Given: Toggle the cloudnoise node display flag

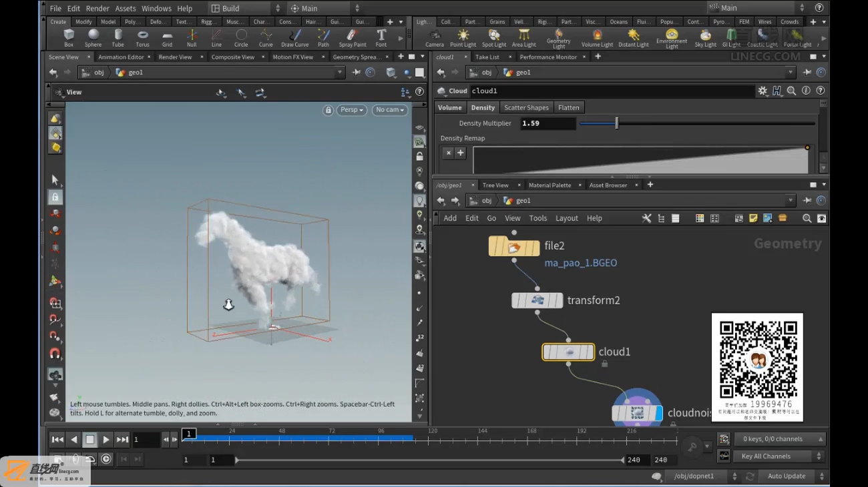Looking at the screenshot, I should click(x=659, y=414).
